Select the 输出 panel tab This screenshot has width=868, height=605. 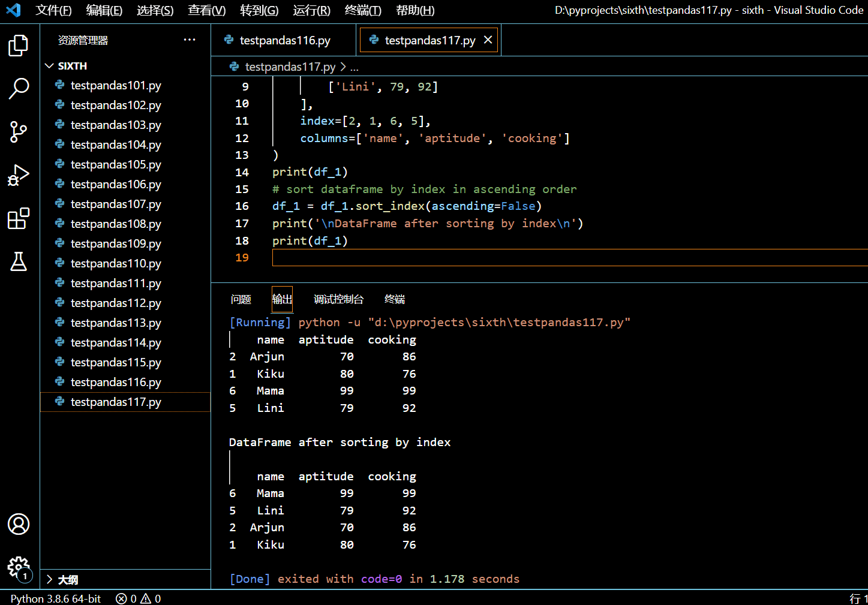click(x=282, y=299)
